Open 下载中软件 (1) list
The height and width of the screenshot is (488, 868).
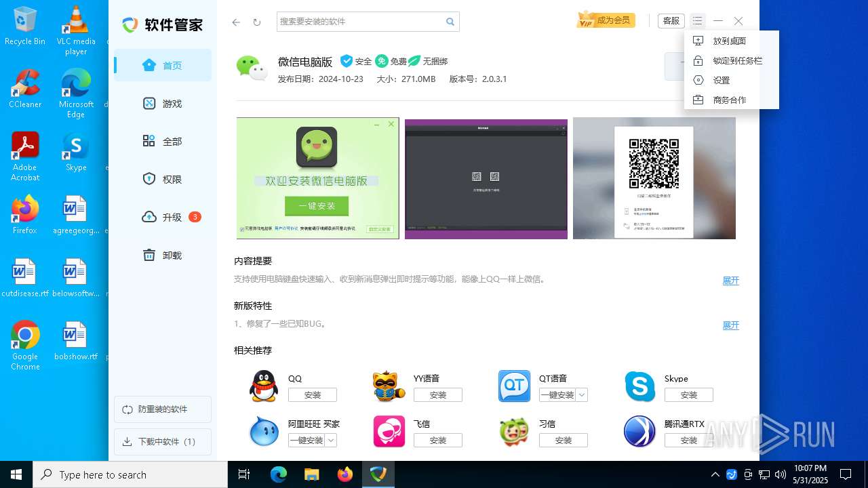163,442
